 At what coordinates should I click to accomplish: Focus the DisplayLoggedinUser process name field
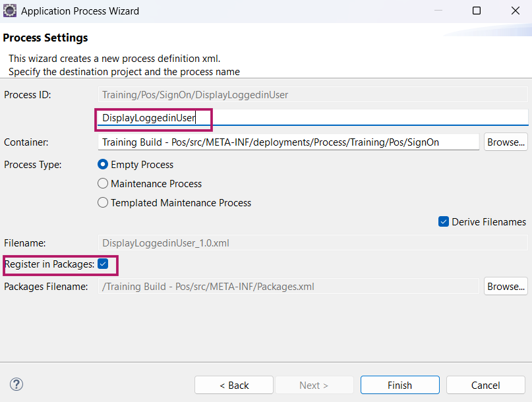point(313,118)
